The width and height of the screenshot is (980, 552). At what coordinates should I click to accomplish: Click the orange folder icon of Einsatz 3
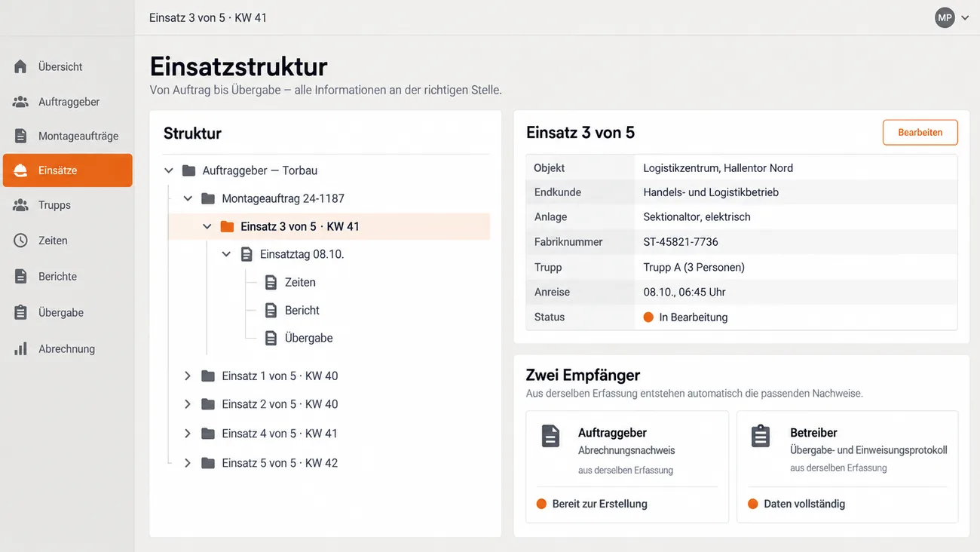[x=227, y=226]
